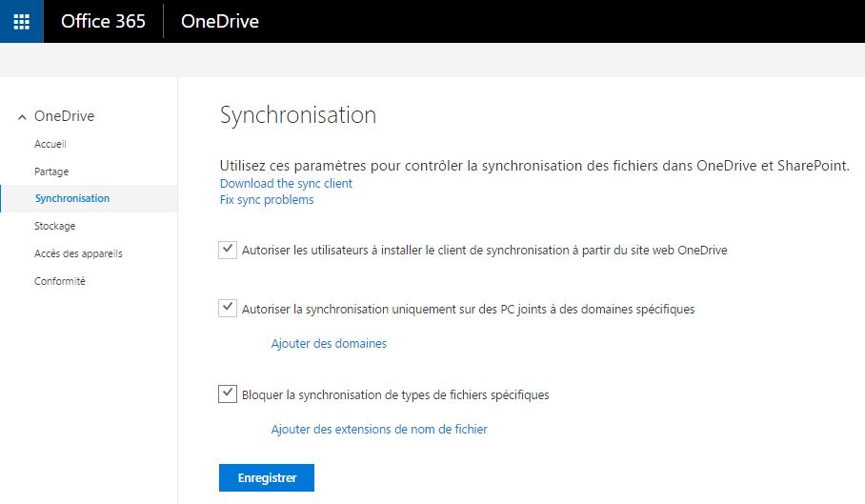Uncheck Autoriser les utilisateurs à installer le client

point(228,250)
